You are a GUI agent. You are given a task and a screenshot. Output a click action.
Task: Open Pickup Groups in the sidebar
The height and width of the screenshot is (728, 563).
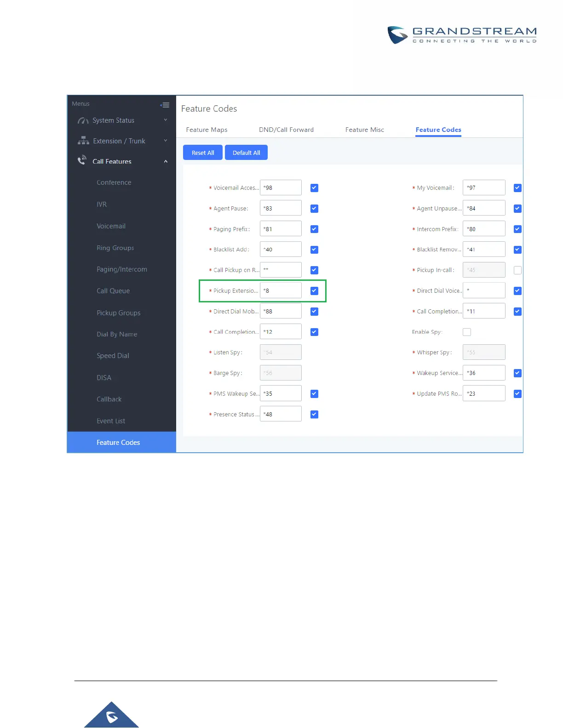pyautogui.click(x=118, y=313)
